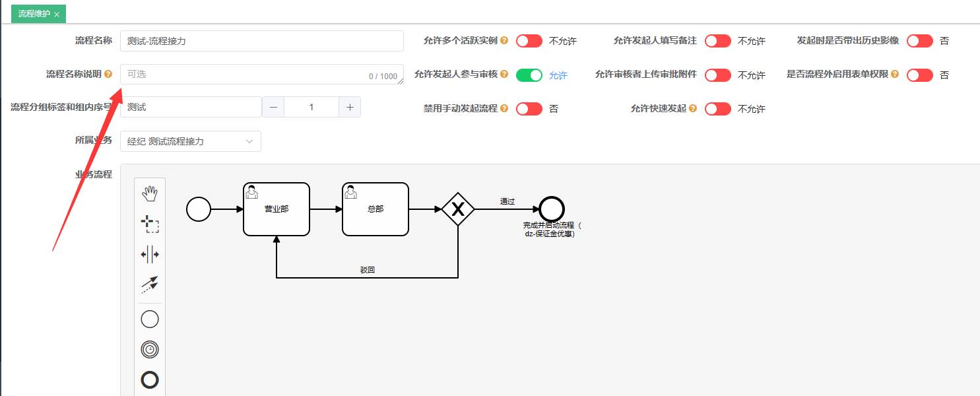Add an intermediate event from the palette

(150, 349)
